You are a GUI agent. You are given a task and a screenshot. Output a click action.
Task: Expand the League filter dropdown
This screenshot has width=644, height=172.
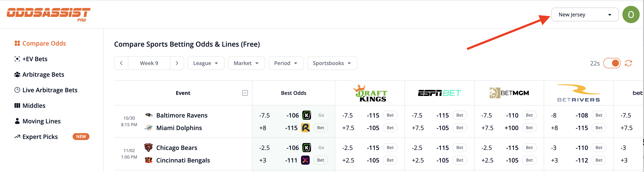click(x=206, y=63)
